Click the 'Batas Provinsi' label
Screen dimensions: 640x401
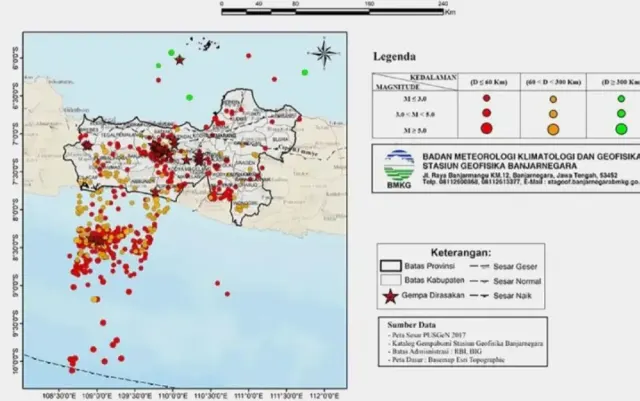tap(429, 266)
